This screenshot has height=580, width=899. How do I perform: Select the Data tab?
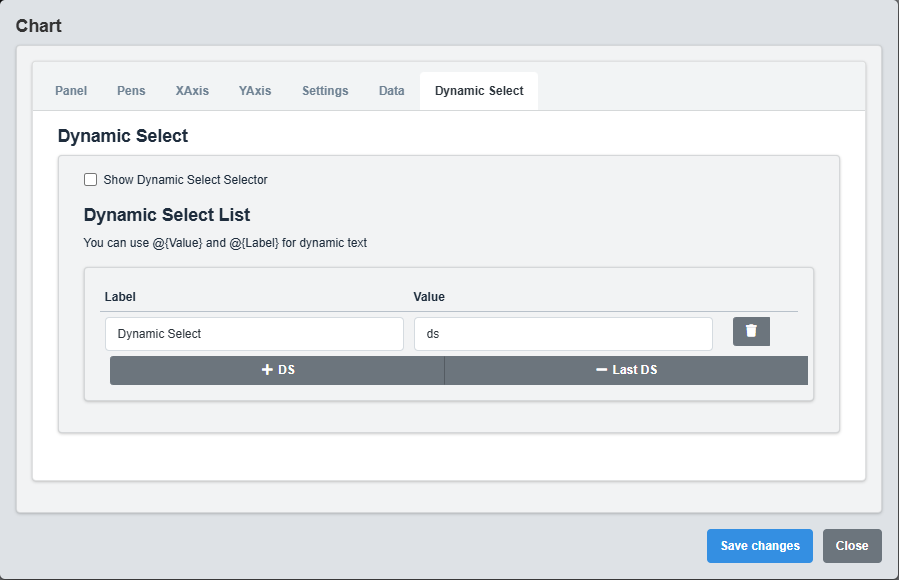tap(391, 90)
